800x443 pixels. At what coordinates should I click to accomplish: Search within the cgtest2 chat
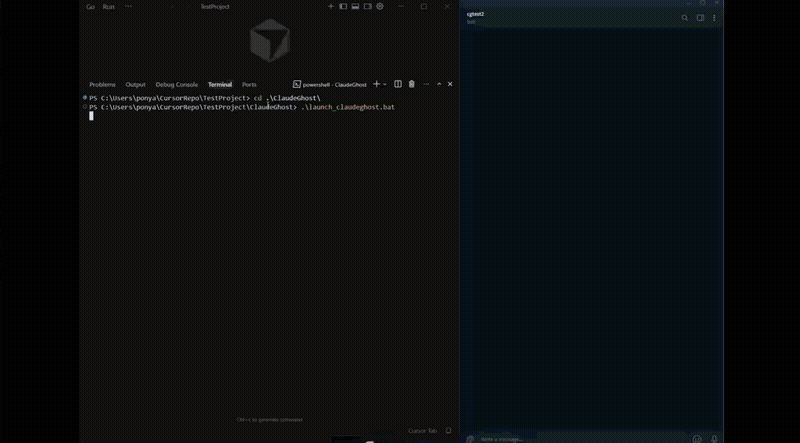pos(685,18)
